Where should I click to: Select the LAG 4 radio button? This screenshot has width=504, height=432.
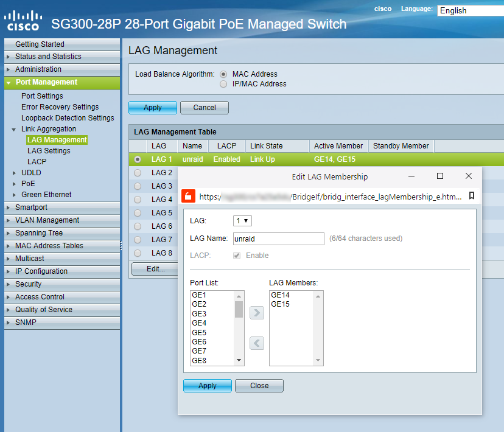[x=138, y=200]
